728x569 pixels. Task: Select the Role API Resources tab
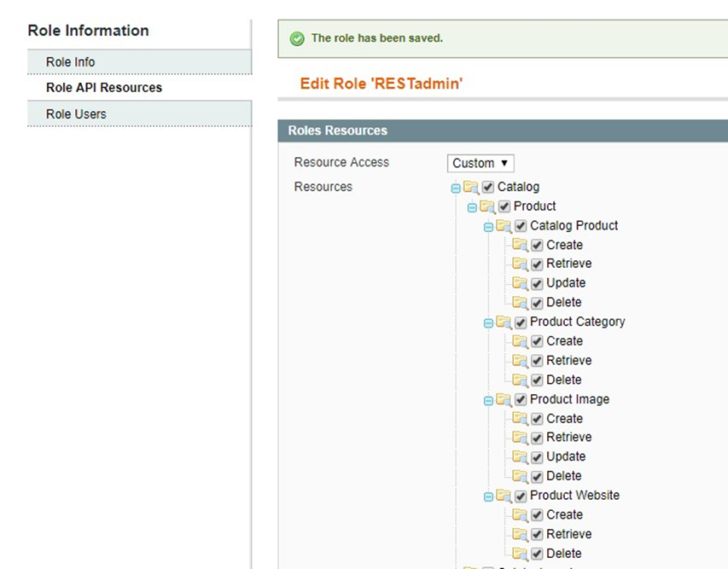click(x=104, y=88)
